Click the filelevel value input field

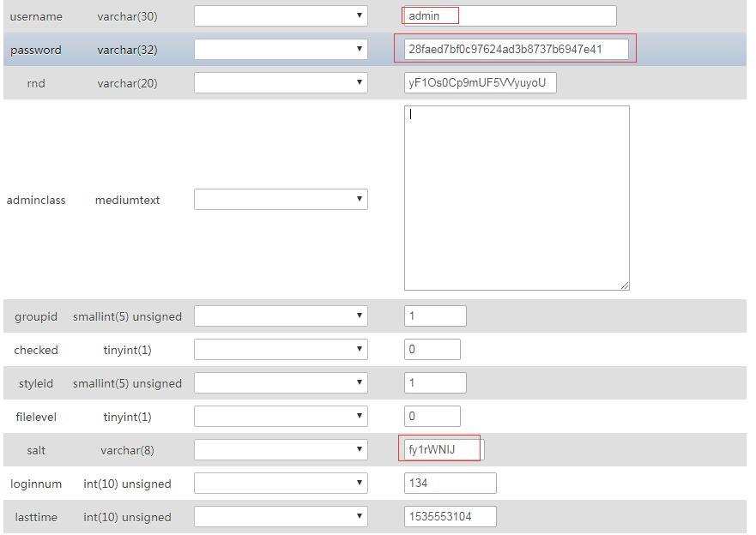click(432, 416)
